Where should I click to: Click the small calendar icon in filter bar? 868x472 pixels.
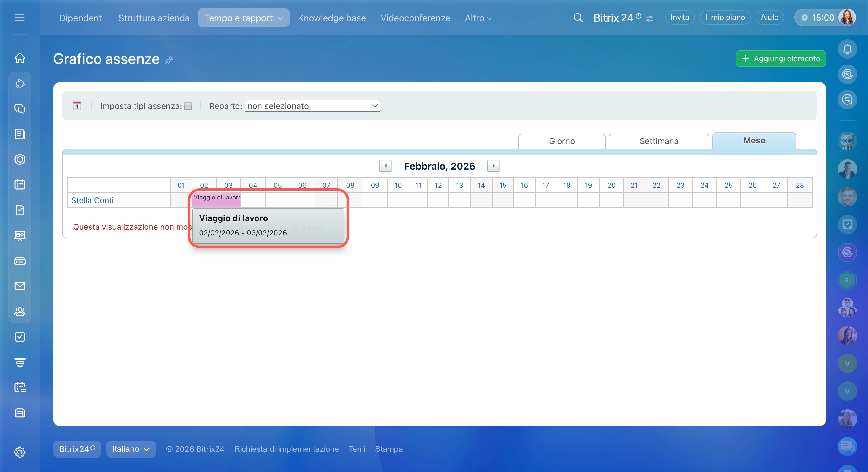[x=77, y=106]
